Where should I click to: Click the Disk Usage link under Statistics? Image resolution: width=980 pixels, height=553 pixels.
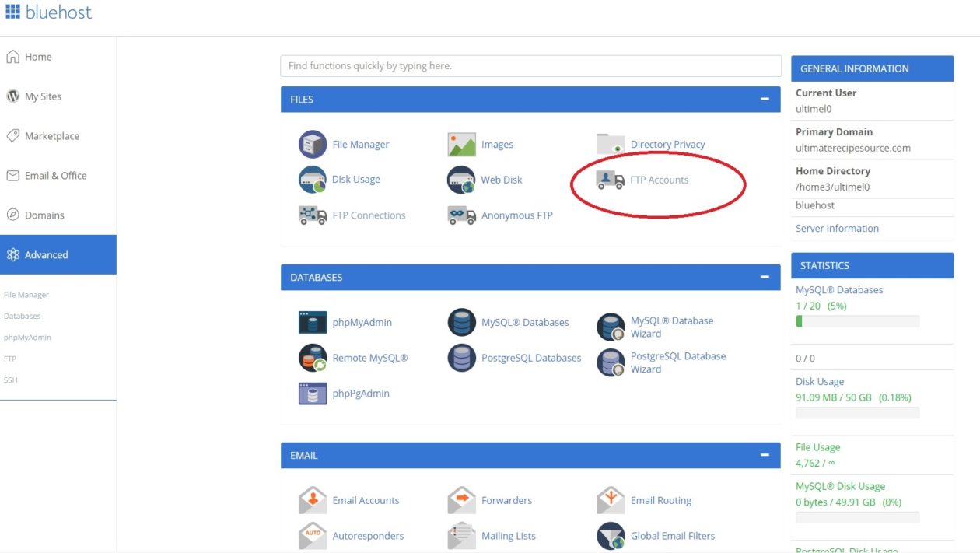tap(820, 381)
